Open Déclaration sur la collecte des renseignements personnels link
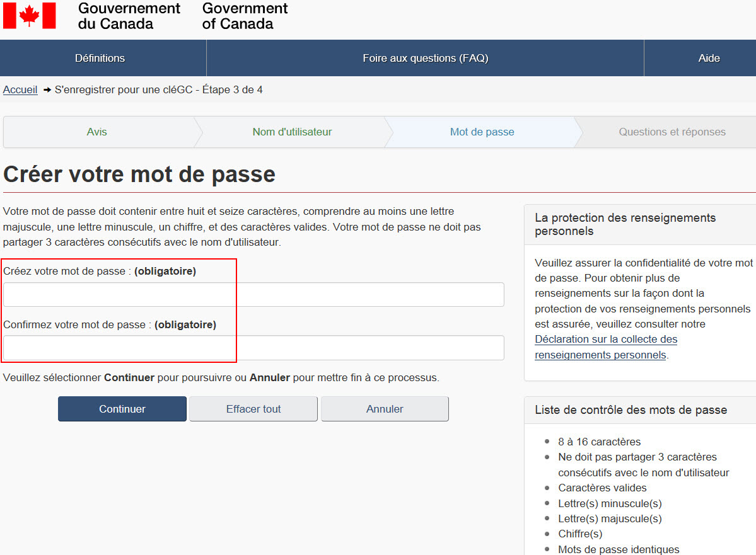756x555 pixels. coord(606,347)
